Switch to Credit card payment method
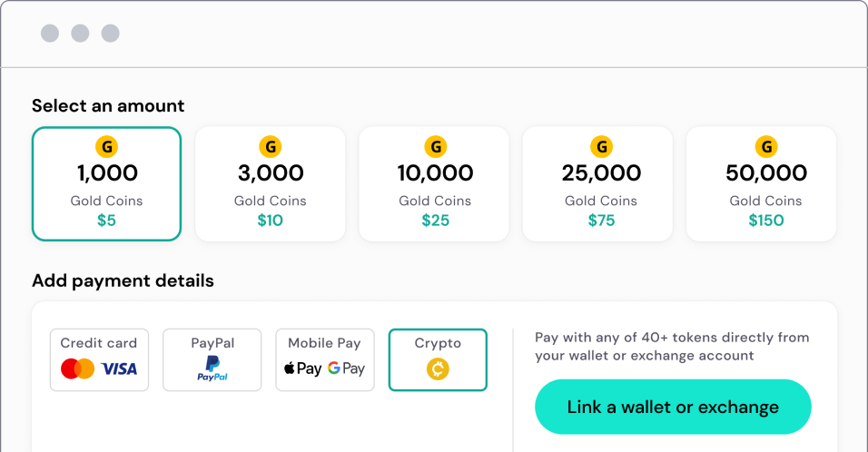 pyautogui.click(x=99, y=359)
